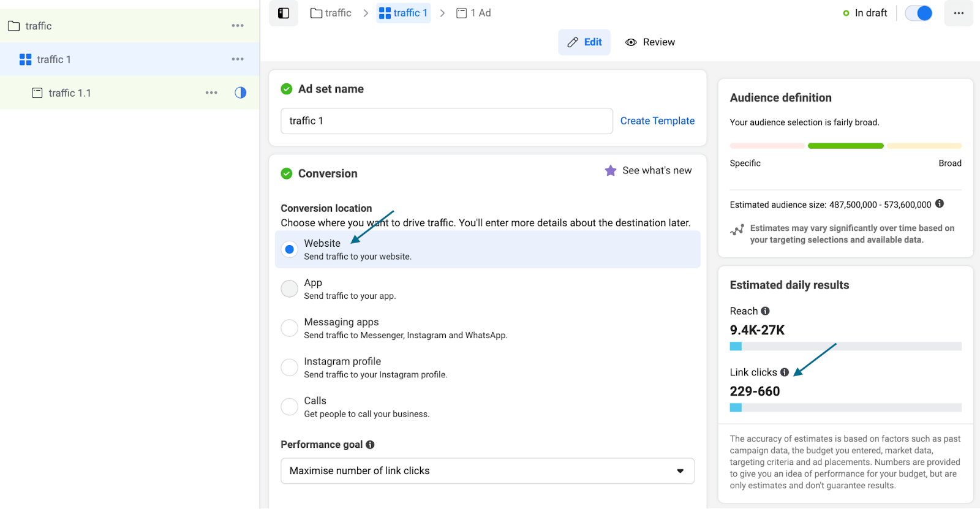Viewport: 980px width, 509px height.
Task: Open the Maximise number of link clicks dropdown
Action: pyautogui.click(x=488, y=471)
